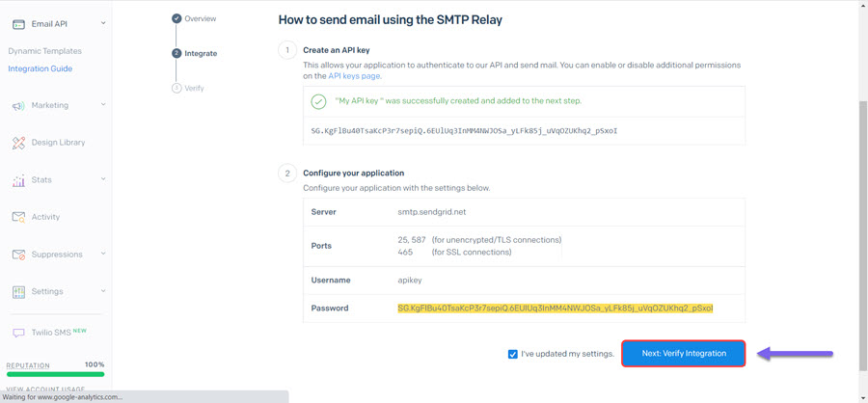Open Marketing via its megaphone icon
Screen dimensions: 868x403
[19, 106]
